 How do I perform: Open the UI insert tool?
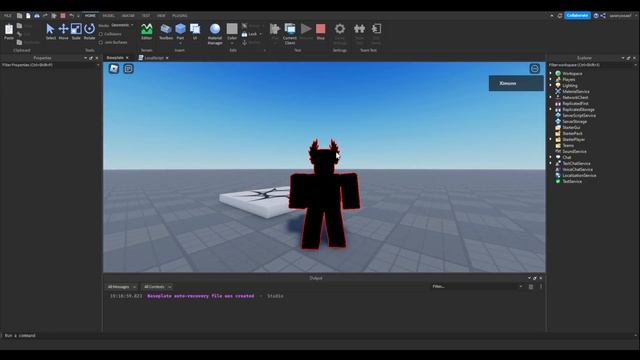click(x=195, y=31)
